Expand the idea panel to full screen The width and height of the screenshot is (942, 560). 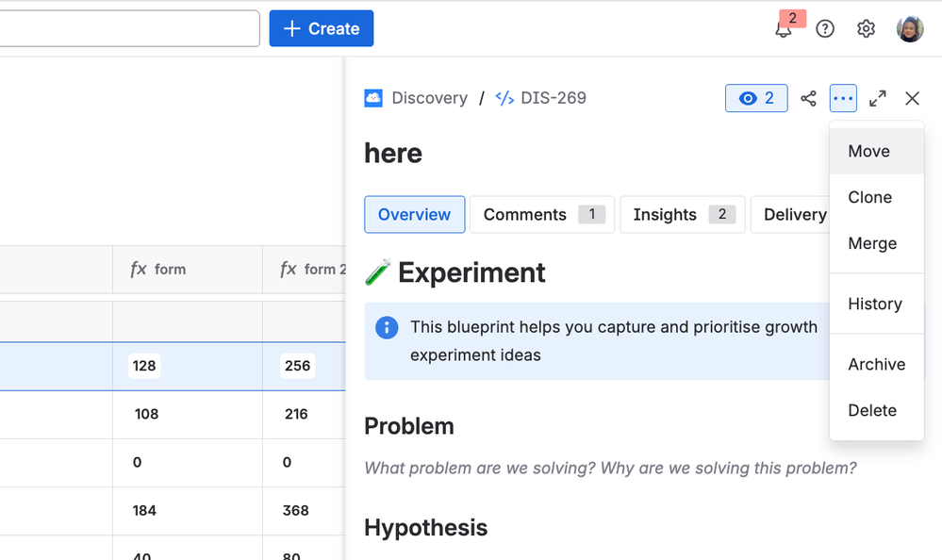(x=877, y=98)
